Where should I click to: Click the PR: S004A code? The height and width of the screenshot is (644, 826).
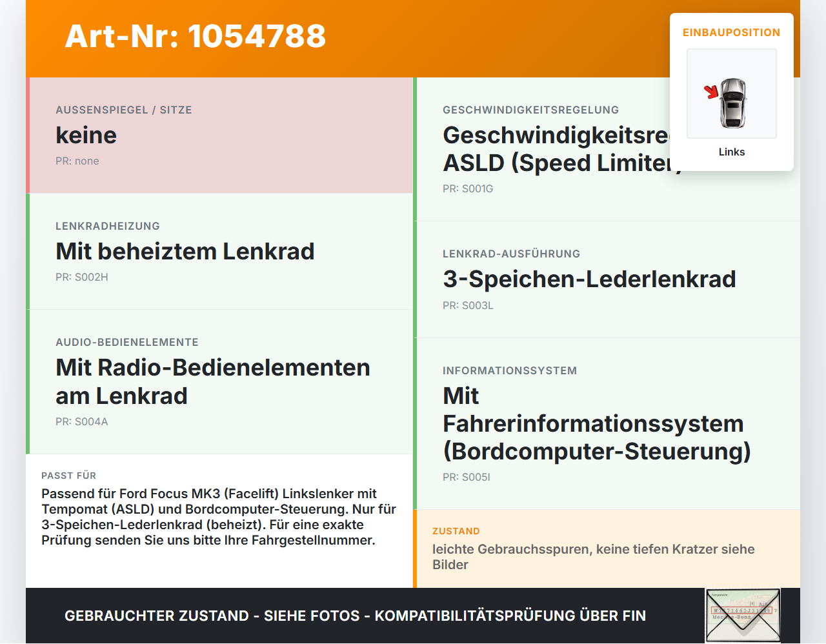82,421
